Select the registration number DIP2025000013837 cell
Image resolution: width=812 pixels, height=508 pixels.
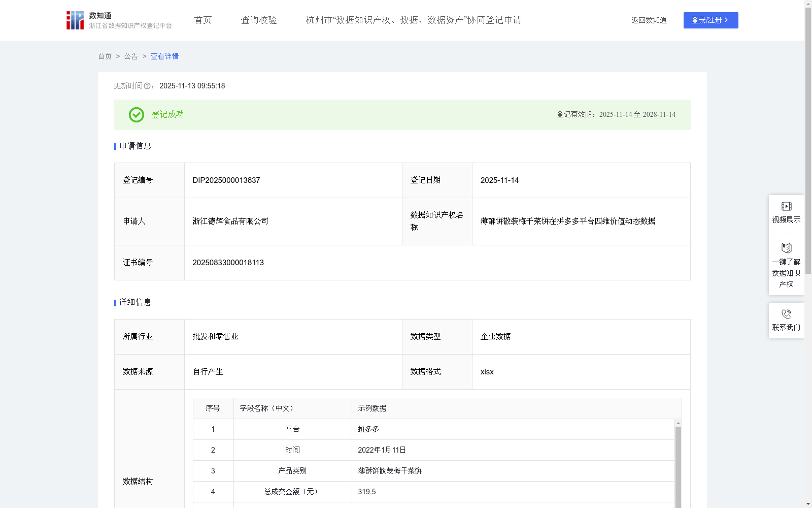pyautogui.click(x=226, y=180)
